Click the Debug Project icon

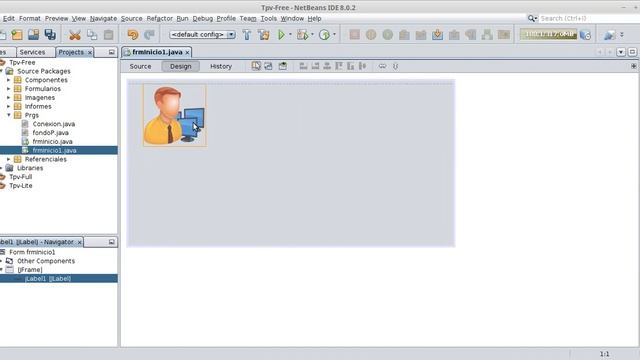tap(302, 35)
